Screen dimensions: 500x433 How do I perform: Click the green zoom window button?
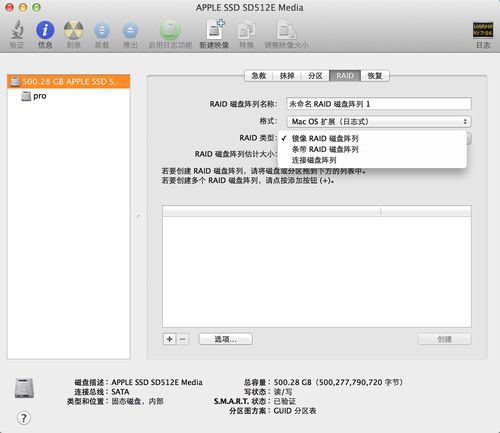37,7
